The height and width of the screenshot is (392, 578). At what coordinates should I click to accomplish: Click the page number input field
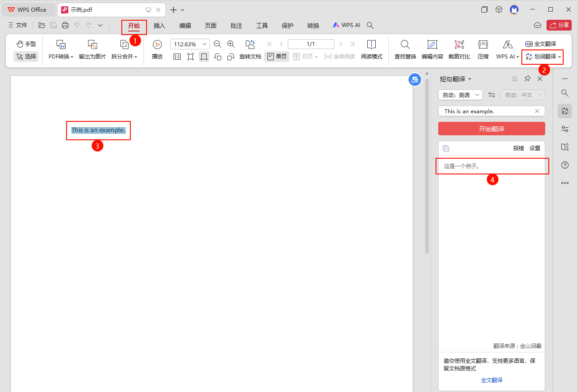click(x=311, y=44)
